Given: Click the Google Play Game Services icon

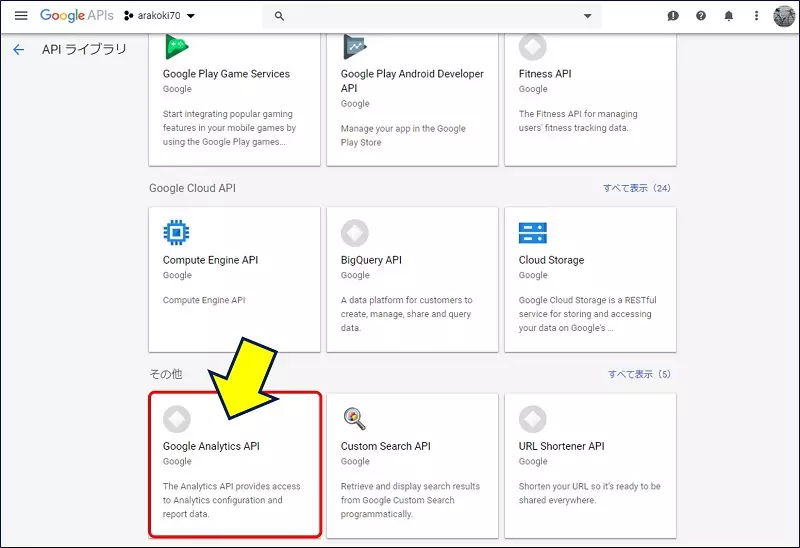Looking at the screenshot, I should pyautogui.click(x=177, y=47).
